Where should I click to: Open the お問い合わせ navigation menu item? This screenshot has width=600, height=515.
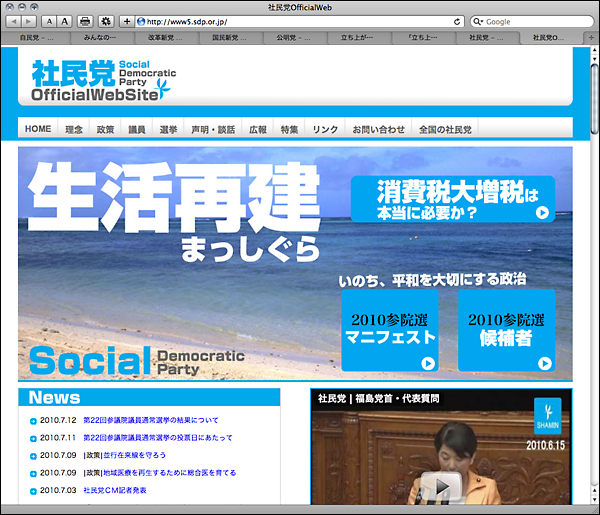[x=379, y=129]
